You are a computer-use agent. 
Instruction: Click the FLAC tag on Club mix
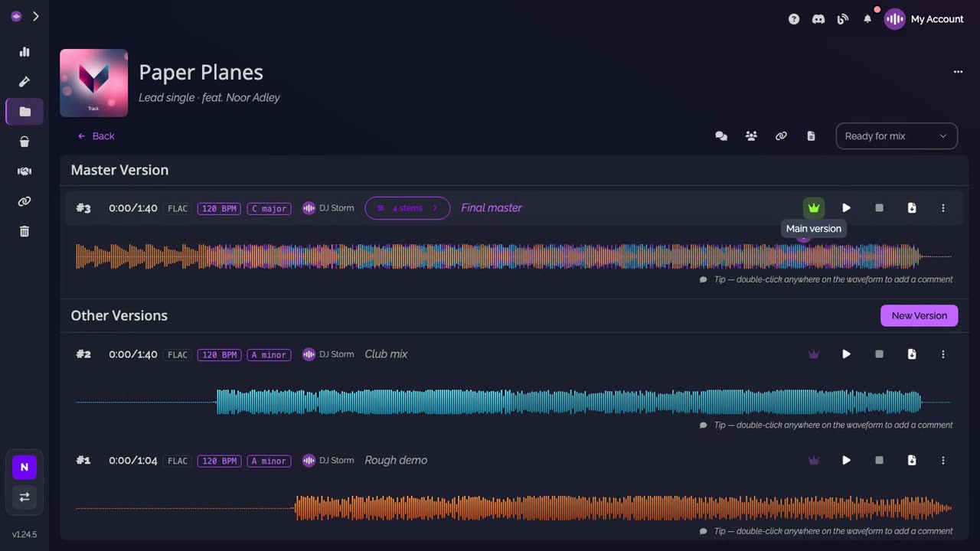click(x=178, y=354)
